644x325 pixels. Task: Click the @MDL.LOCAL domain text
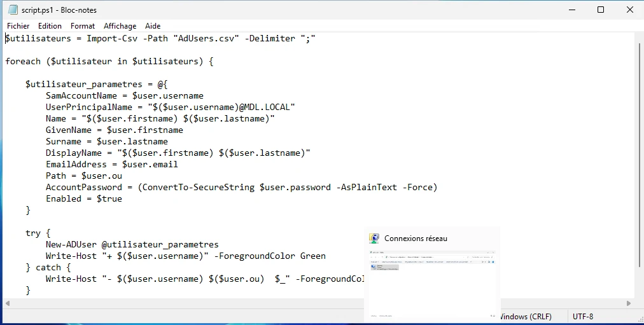[264, 107]
